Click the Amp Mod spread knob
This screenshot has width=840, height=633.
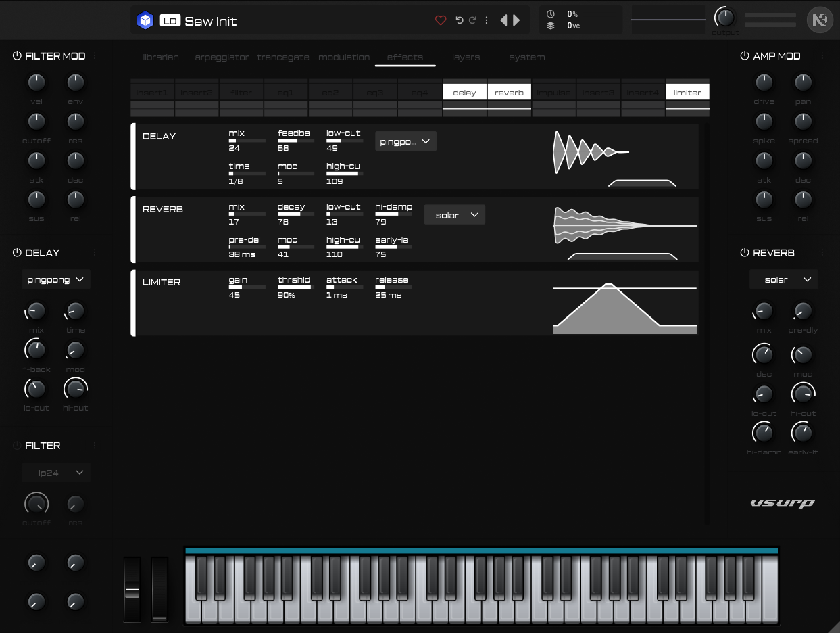click(804, 122)
